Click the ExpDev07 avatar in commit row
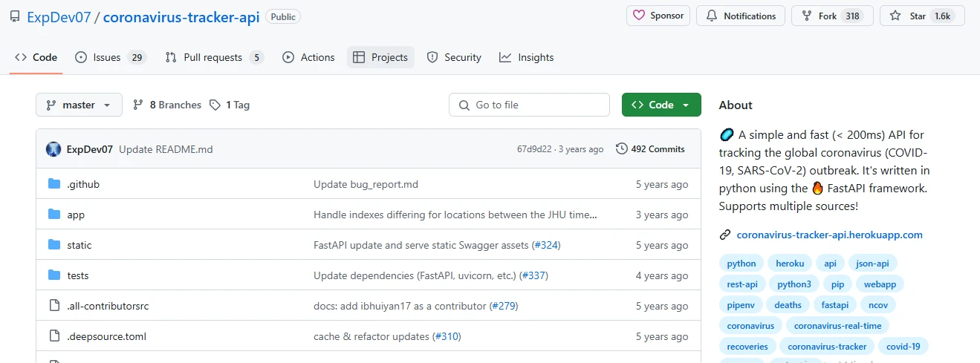 click(x=53, y=149)
